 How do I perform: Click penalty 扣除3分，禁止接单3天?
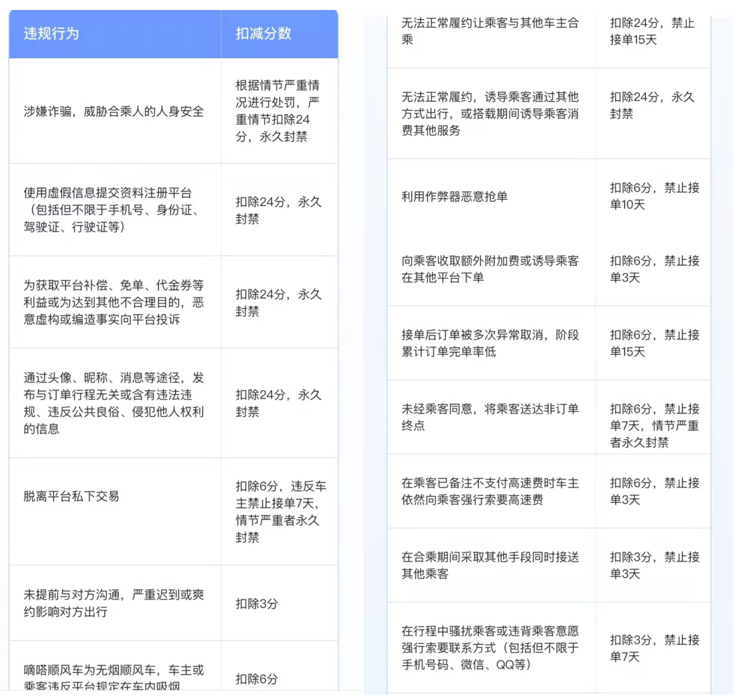(653, 565)
